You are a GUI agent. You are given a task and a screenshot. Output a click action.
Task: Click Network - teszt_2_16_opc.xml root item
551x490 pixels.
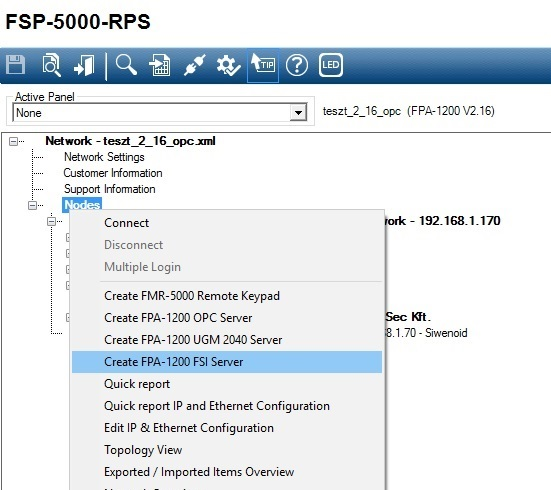coord(130,141)
